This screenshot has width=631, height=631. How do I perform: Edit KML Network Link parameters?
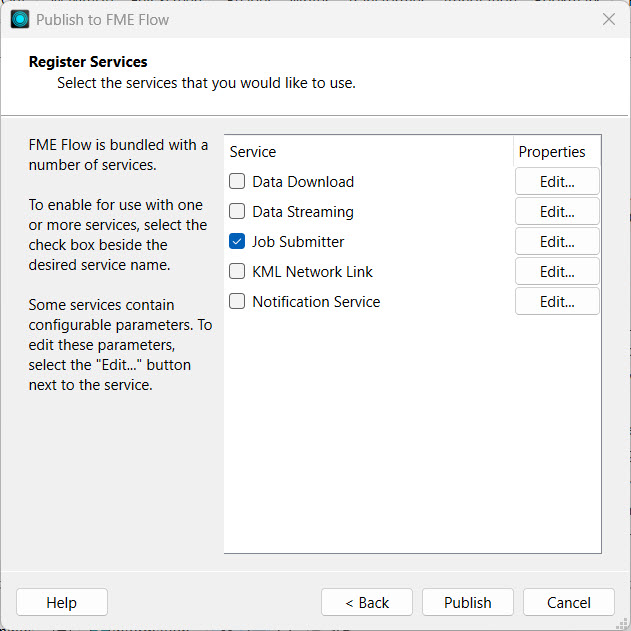coord(557,272)
